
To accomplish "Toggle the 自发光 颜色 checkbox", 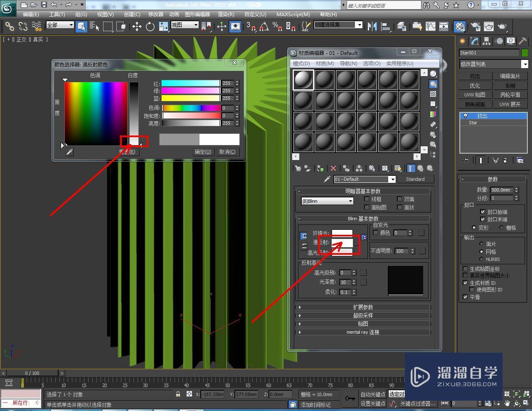I will coord(376,233).
